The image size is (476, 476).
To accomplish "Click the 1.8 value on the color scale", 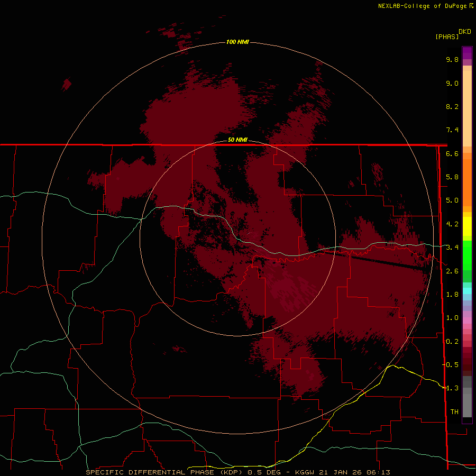I will click(452, 295).
